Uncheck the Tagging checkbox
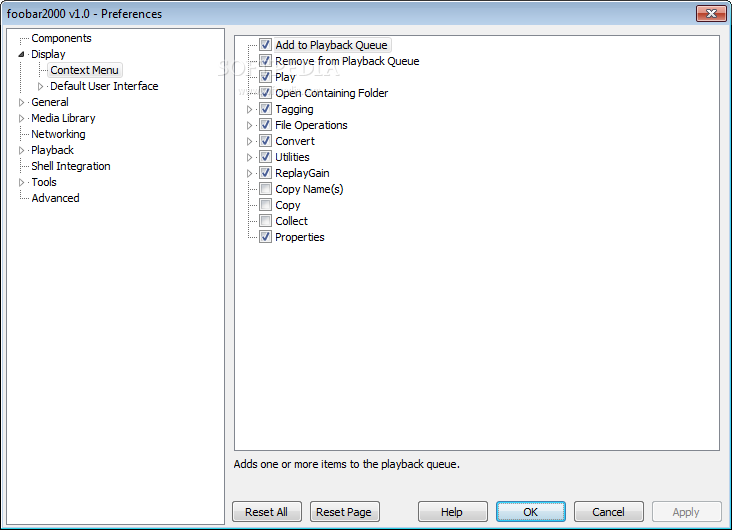The height and width of the screenshot is (530, 732). [x=265, y=109]
